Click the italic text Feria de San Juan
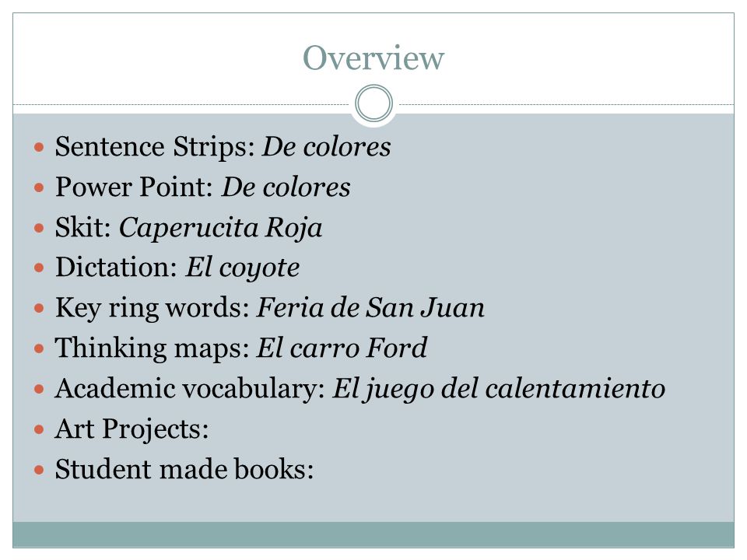The image size is (747, 560). coord(370,308)
